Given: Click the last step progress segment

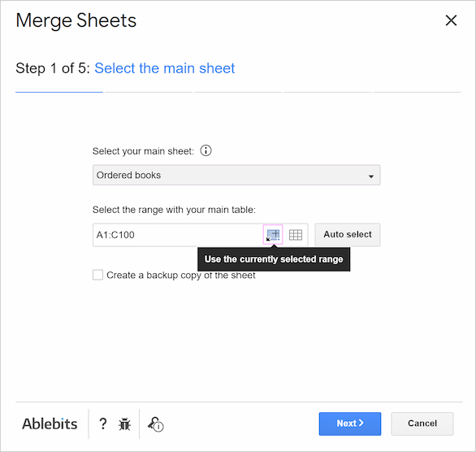Looking at the screenshot, I should (x=417, y=92).
